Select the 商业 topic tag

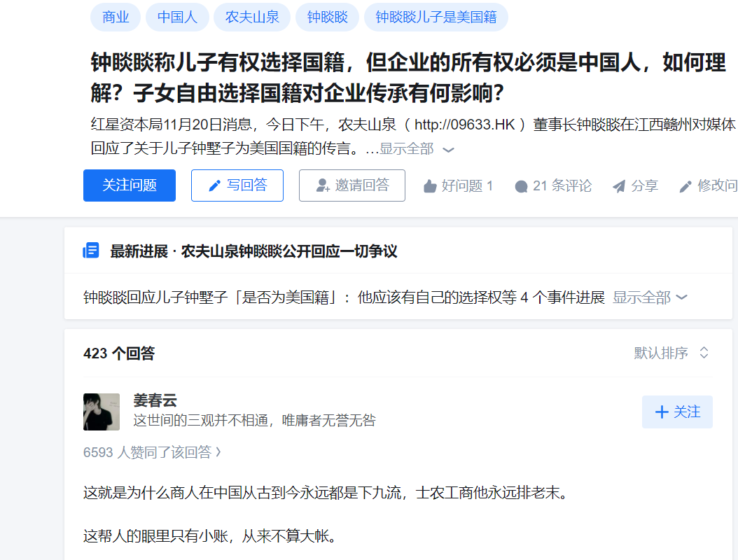116,17
